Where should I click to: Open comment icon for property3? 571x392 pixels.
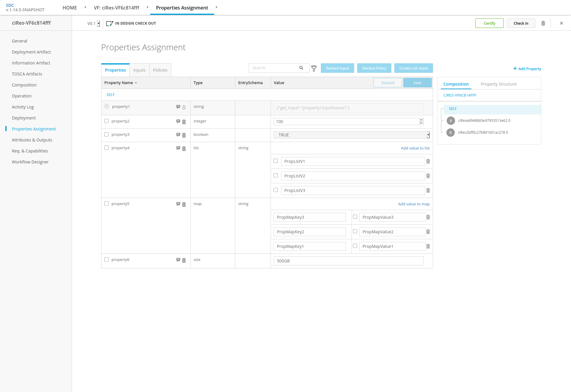[x=178, y=135]
